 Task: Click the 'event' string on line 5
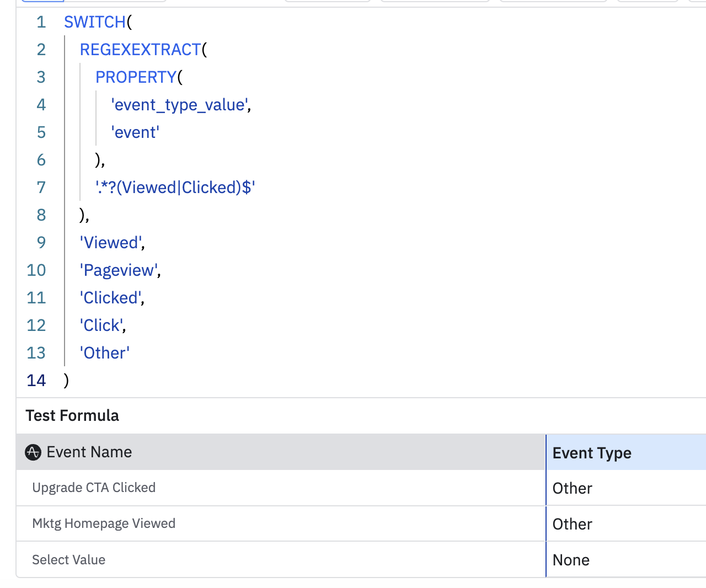point(135,132)
